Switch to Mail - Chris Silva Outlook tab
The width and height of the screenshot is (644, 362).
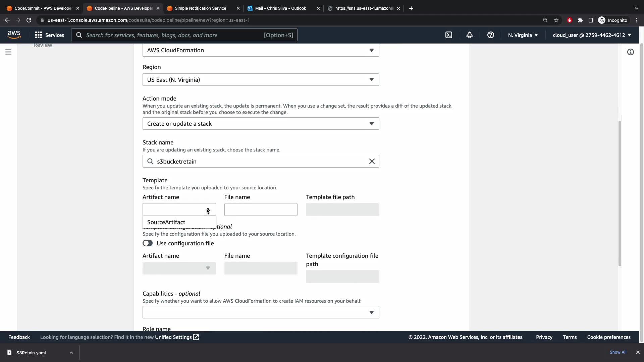pyautogui.click(x=280, y=8)
